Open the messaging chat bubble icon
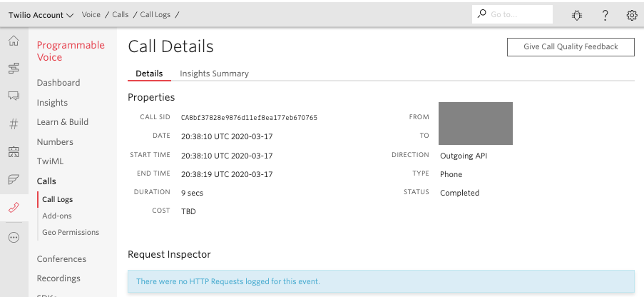The image size is (644, 297). [14, 96]
